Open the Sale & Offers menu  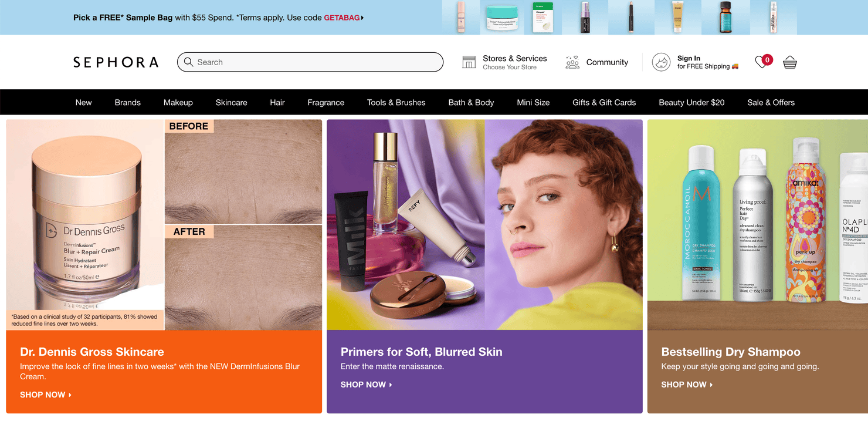point(771,102)
